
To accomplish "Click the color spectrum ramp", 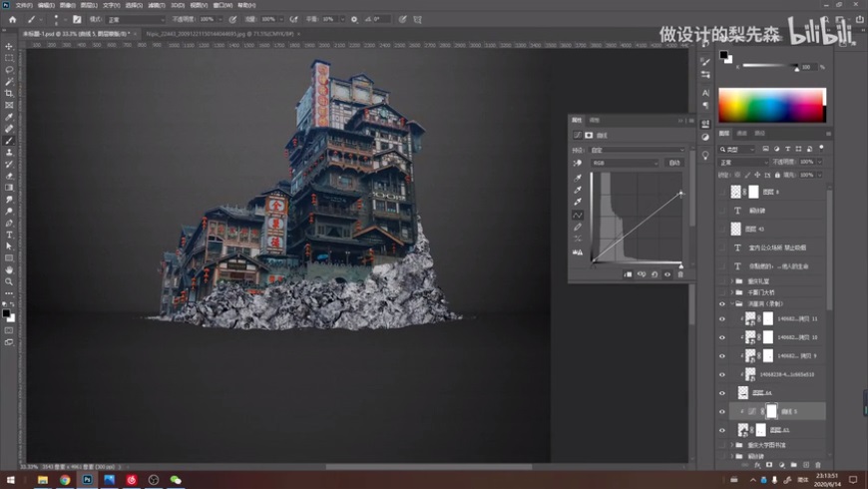I will [x=771, y=105].
